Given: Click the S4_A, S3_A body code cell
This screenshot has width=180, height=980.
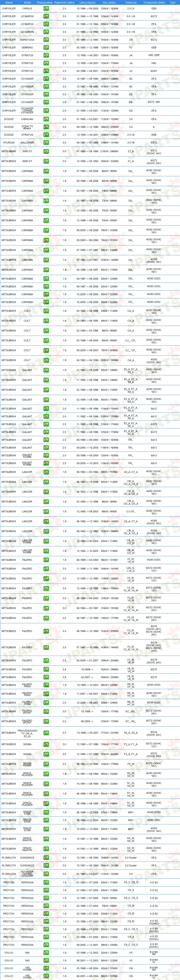Looking at the screenshot, I should click(131, 733).
